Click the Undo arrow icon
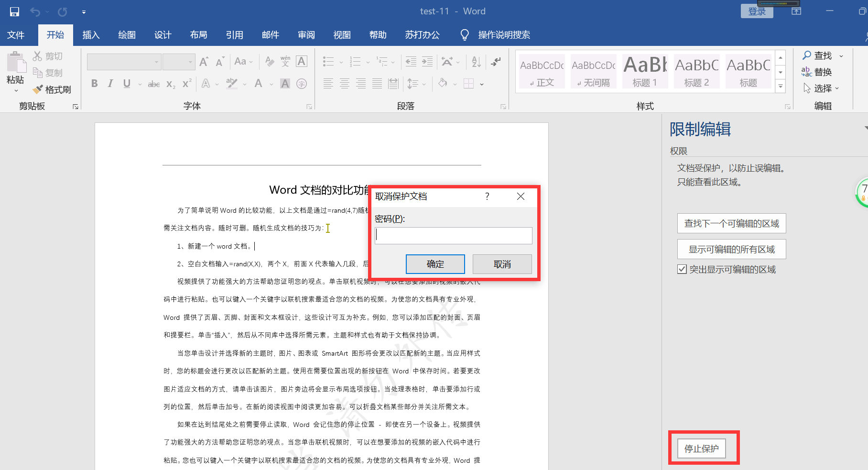 click(35, 11)
